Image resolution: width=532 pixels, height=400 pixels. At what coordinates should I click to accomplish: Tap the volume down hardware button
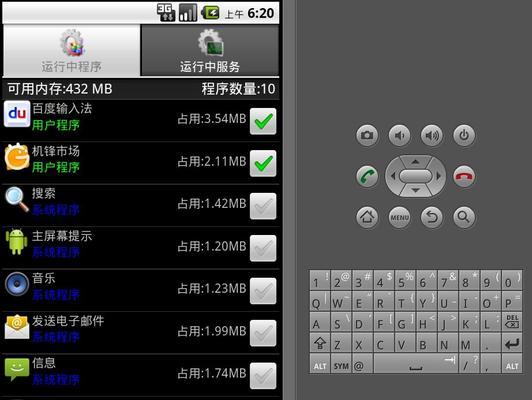[x=399, y=135]
